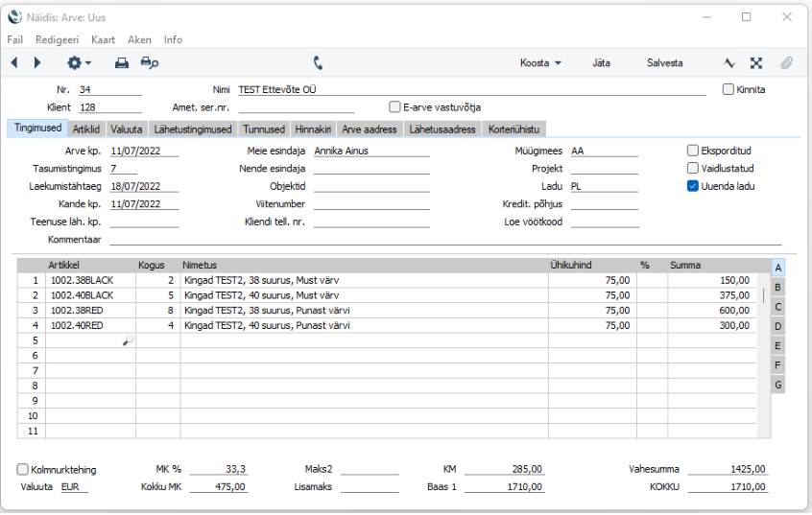Open the Arve aadress tab
The width and height of the screenshot is (812, 515).
[x=370, y=129]
